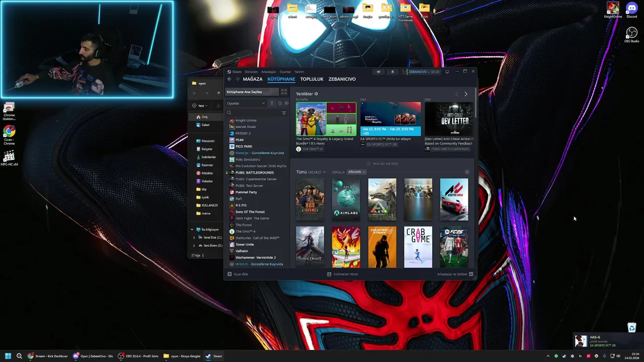644x362 pixels.
Task: Switch Steam to Big Picture mode
Action: 447,72
